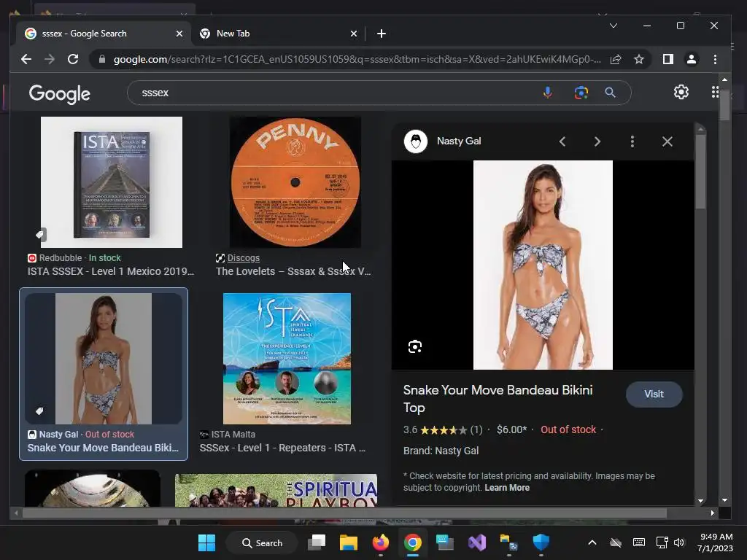Click the large preview bikini image
Screen dimensions: 747x560
click(x=543, y=265)
